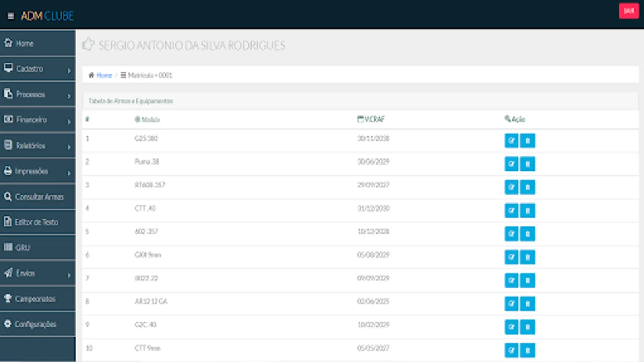Image resolution: width=644 pixels, height=362 pixels.
Task: Select the date 31/12/2030
Action: (374, 208)
